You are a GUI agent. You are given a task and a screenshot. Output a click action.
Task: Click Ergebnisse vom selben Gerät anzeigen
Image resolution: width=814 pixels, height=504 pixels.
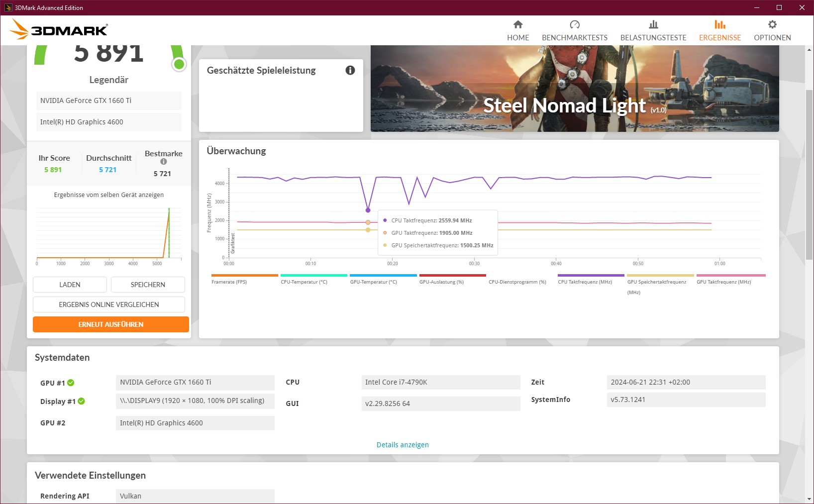click(109, 195)
